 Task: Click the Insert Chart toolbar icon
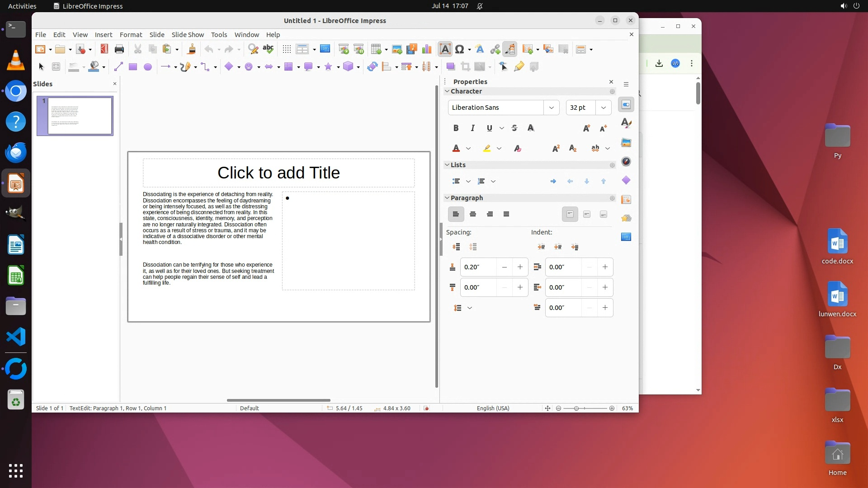[x=426, y=49]
